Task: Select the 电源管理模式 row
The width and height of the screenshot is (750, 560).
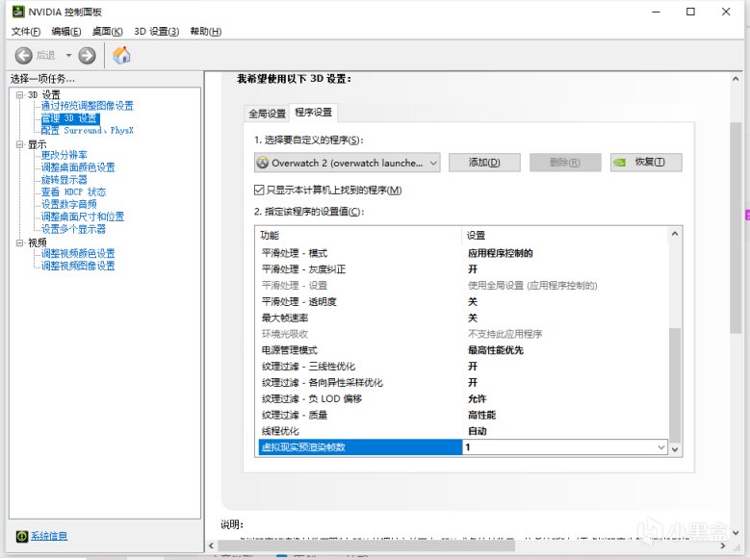Action: 462,350
